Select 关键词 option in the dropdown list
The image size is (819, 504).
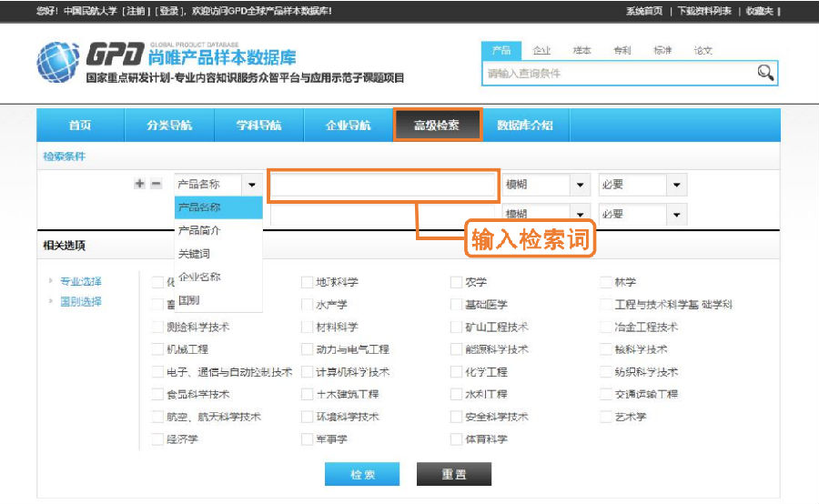coord(194,254)
